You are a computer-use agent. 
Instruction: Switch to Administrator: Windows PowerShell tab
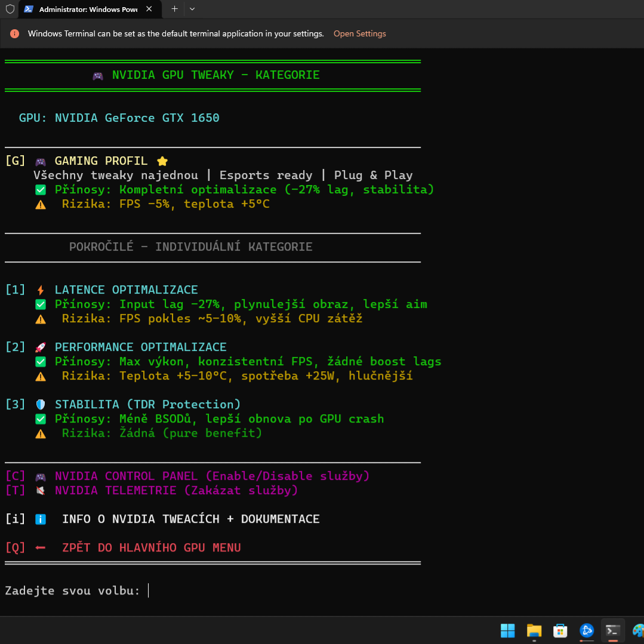[84, 10]
